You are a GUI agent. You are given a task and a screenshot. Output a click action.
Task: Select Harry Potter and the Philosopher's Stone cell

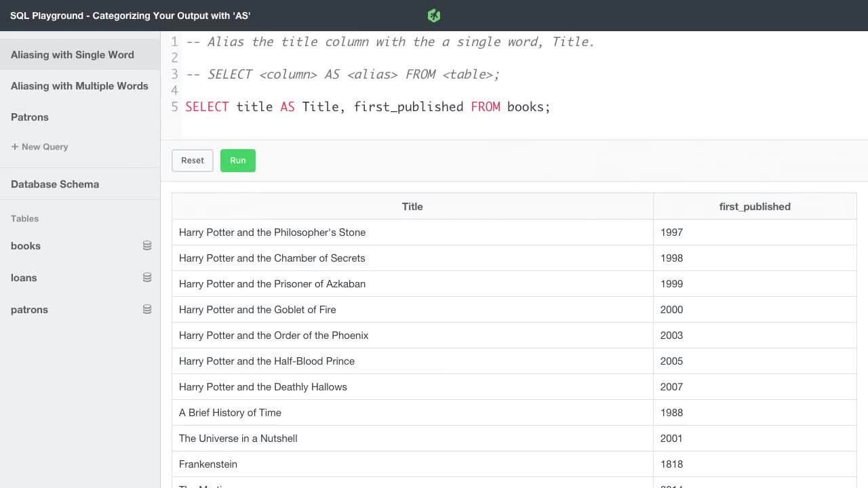(412, 232)
